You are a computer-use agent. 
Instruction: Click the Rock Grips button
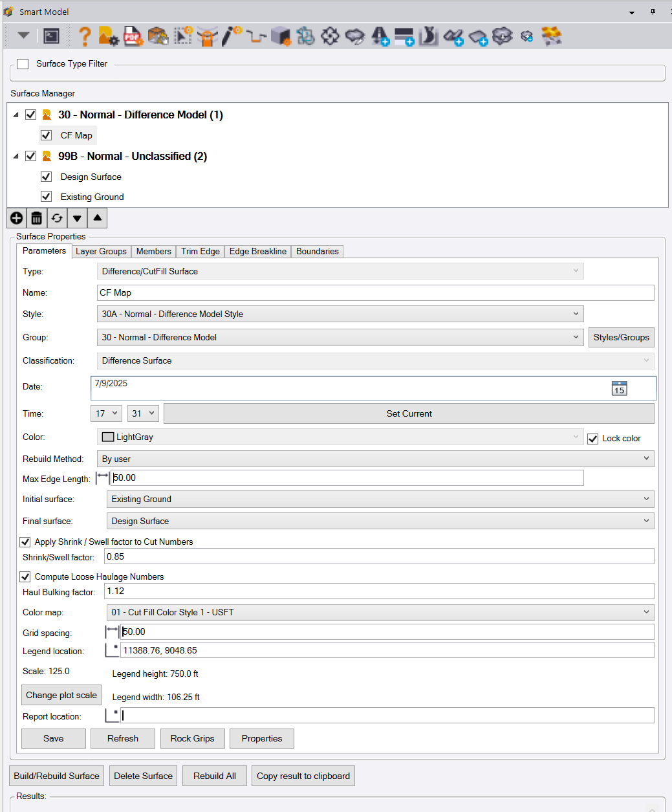coord(193,738)
